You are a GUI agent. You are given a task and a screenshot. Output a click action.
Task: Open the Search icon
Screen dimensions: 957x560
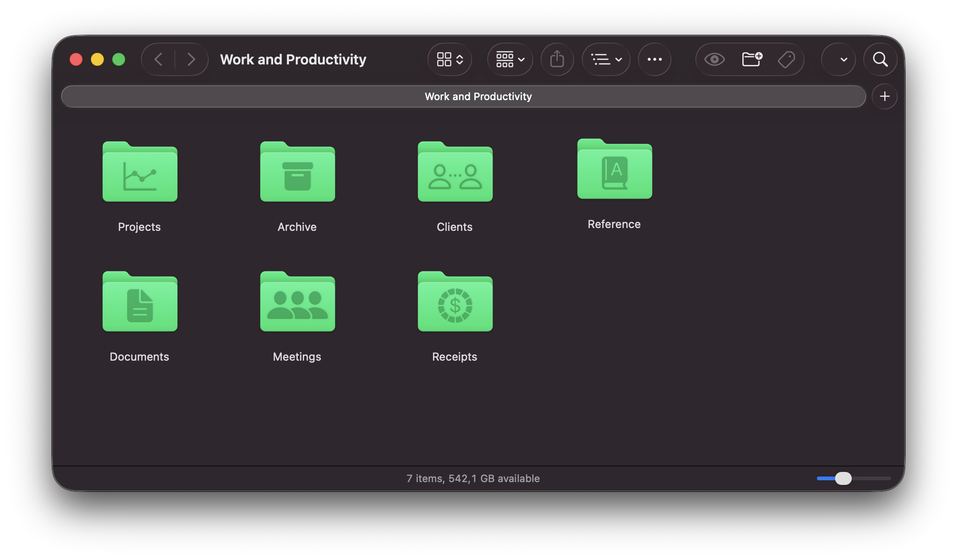coord(880,59)
